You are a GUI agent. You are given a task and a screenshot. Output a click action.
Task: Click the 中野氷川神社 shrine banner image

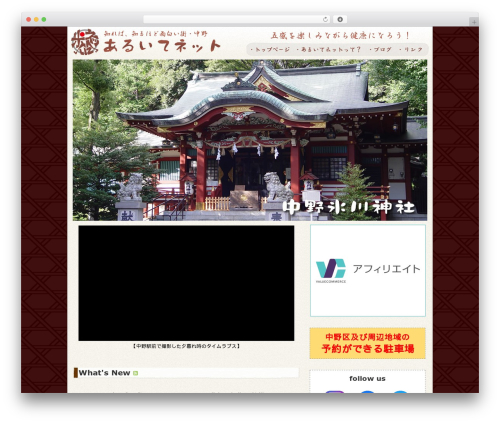250,140
